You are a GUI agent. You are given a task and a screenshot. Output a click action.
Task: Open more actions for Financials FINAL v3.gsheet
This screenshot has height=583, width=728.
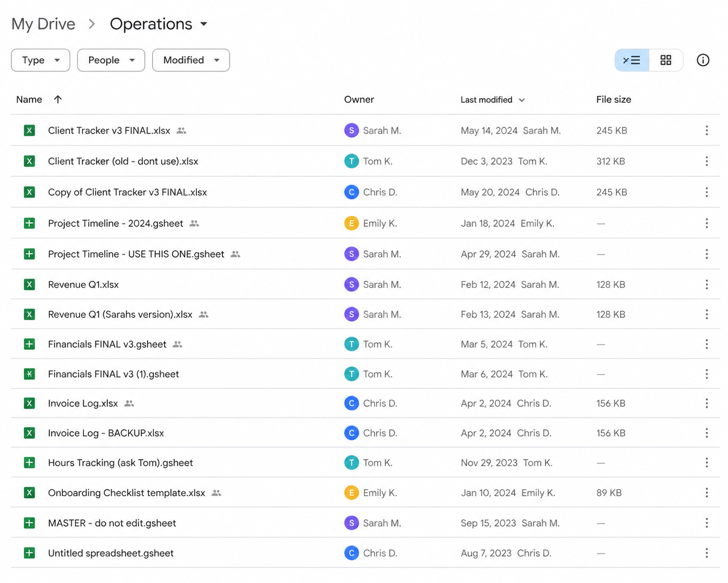click(706, 344)
